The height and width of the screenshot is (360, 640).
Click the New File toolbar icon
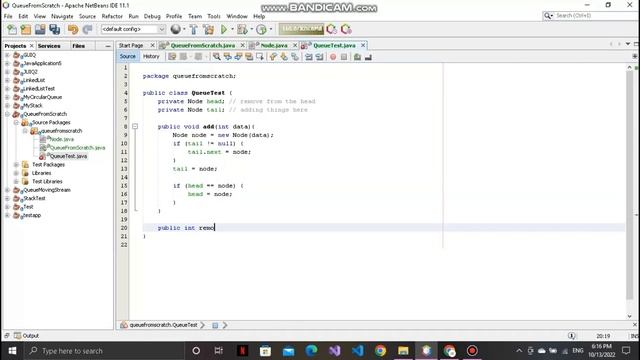click(12, 29)
